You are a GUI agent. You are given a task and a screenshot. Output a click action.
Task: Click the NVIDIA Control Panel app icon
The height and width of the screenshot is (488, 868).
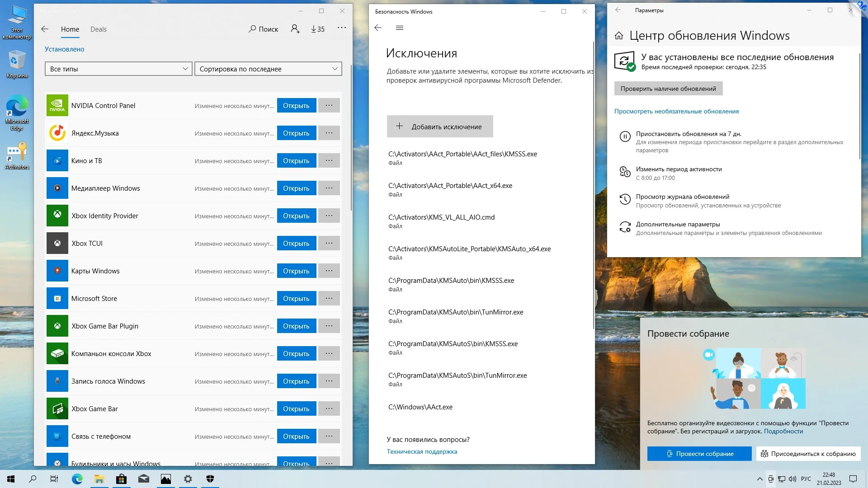[57, 105]
